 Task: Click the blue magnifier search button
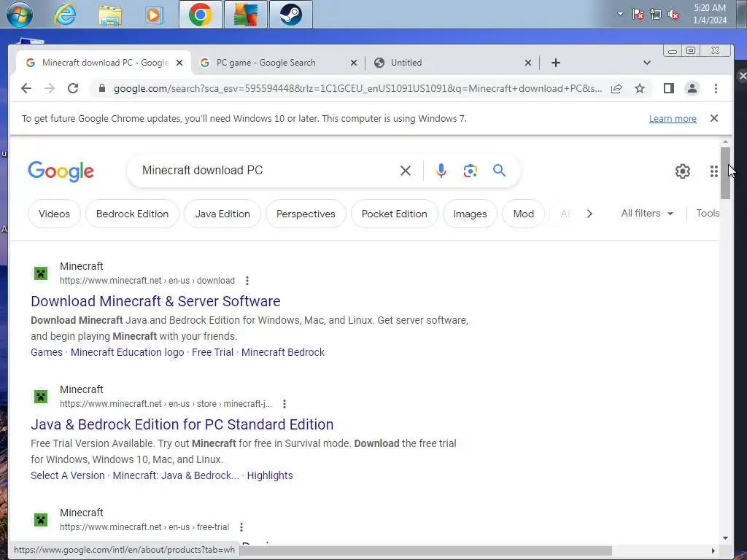[x=499, y=170]
